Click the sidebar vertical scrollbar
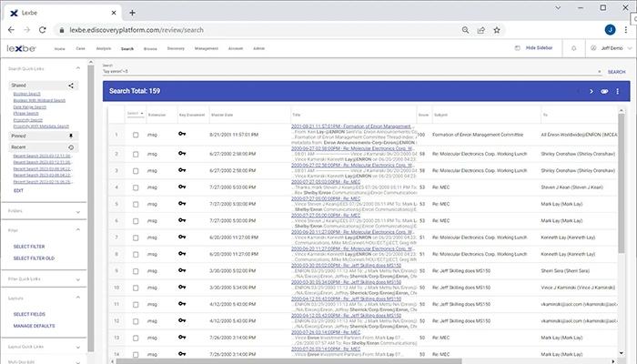The width and height of the screenshot is (637, 364). coord(91,207)
